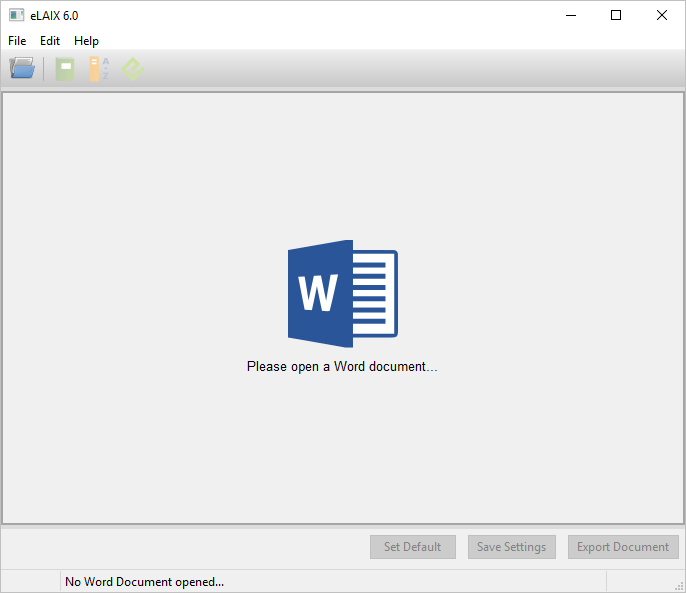This screenshot has height=593, width=686.
Task: Click the empty left status bar panel
Action: pyautogui.click(x=30, y=581)
